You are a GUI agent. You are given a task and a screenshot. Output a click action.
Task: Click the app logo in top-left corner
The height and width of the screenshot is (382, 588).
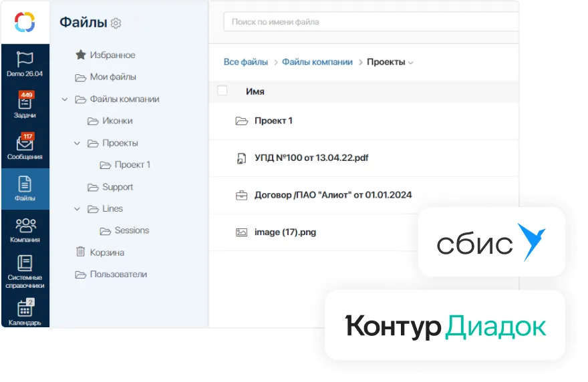click(25, 22)
